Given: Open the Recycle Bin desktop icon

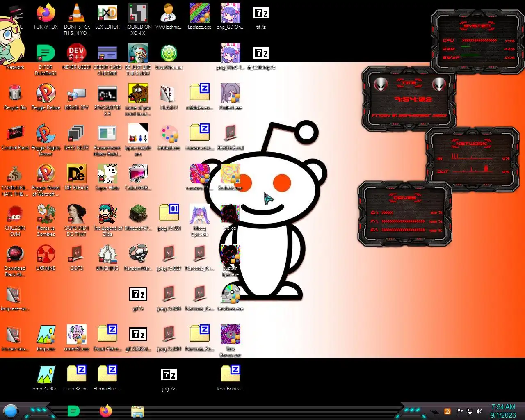Looking at the screenshot, I should (x=15, y=96).
